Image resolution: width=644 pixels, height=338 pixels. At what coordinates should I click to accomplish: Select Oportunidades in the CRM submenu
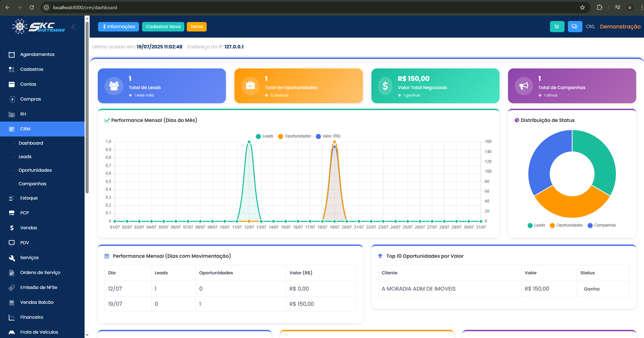(35, 170)
